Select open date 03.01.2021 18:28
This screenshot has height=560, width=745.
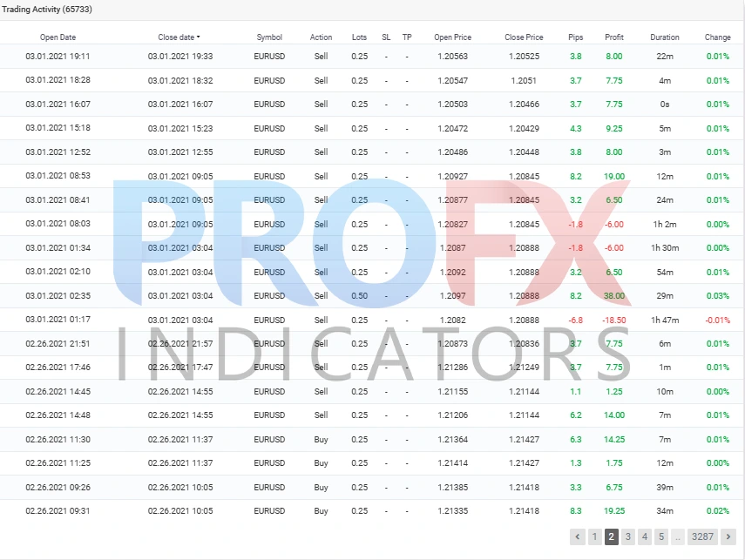tap(58, 80)
